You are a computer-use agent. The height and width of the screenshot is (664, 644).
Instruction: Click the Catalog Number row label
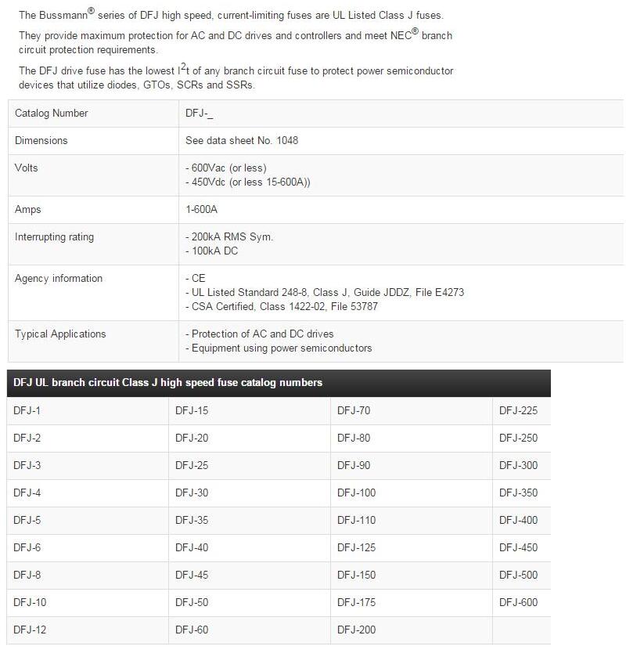point(52,113)
